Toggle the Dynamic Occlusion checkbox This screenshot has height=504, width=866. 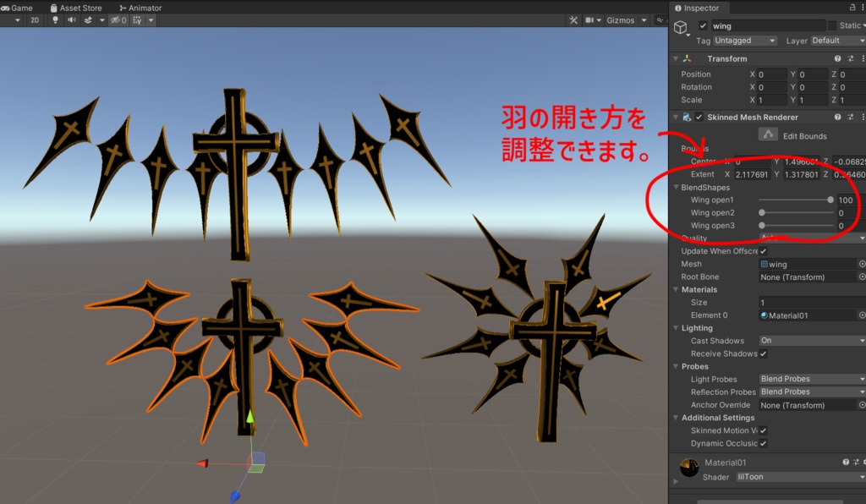tap(764, 443)
